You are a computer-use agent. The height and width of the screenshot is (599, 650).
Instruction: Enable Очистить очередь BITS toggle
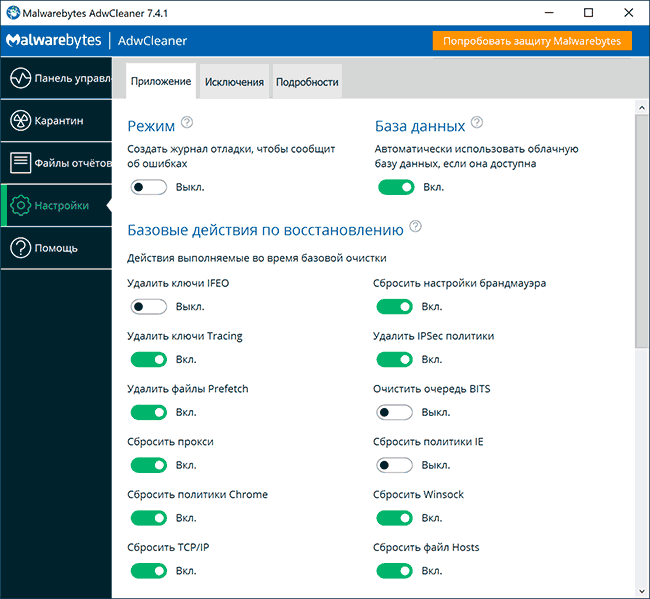(x=395, y=412)
